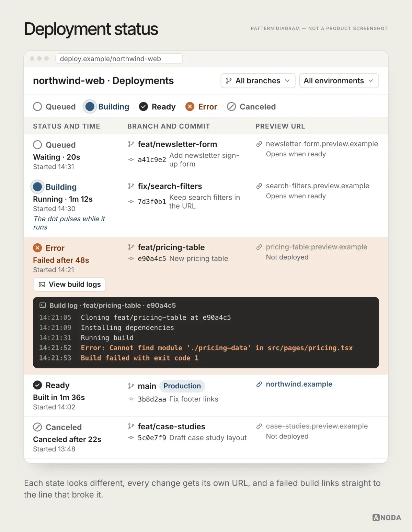The width and height of the screenshot is (412, 532).
Task: Click link icon beside pricing-table.preview.example
Action: 259,247
